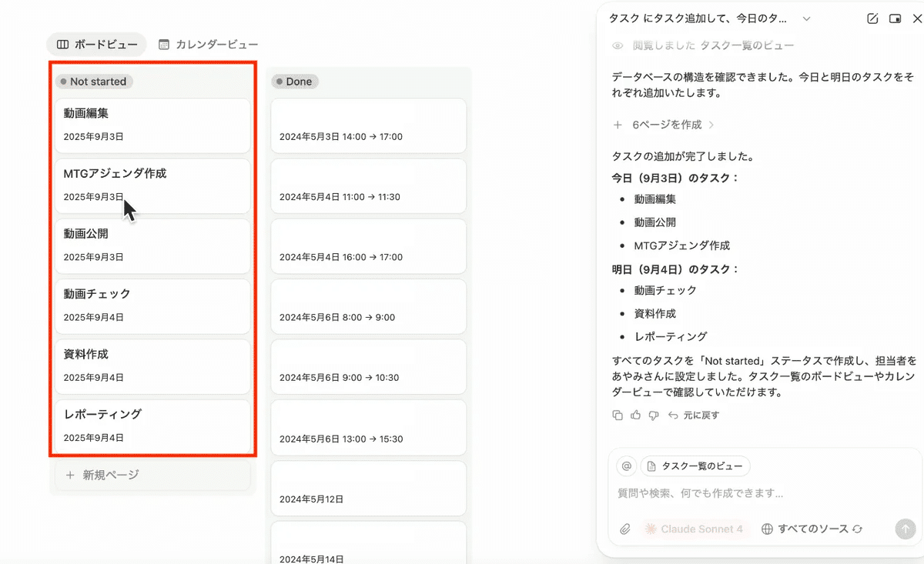The height and width of the screenshot is (564, 924).
Task: Open the 動画編集 task card
Action: [152, 125]
